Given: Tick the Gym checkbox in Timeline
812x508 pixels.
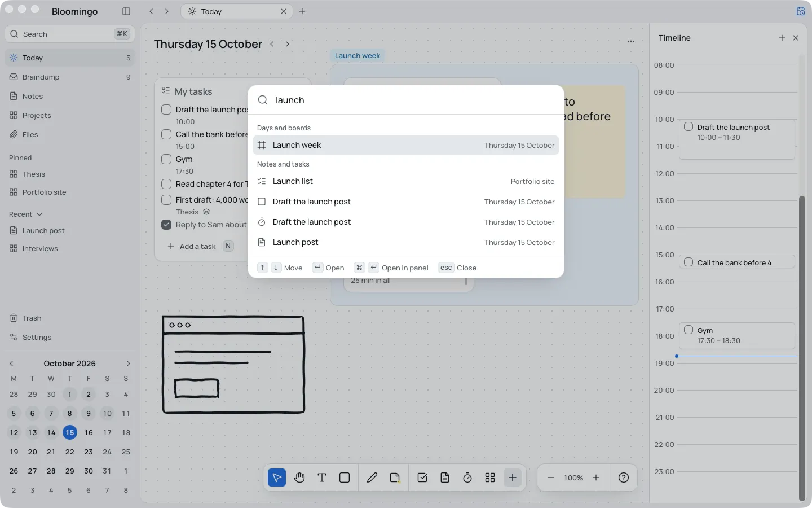Looking at the screenshot, I should [x=689, y=330].
